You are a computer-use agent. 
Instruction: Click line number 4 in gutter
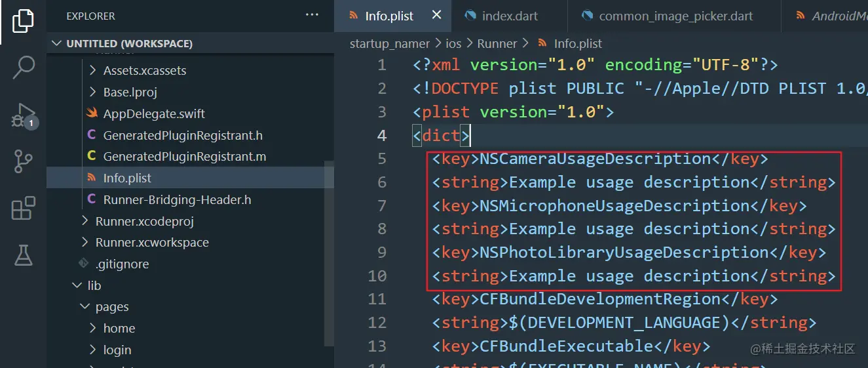(x=382, y=135)
